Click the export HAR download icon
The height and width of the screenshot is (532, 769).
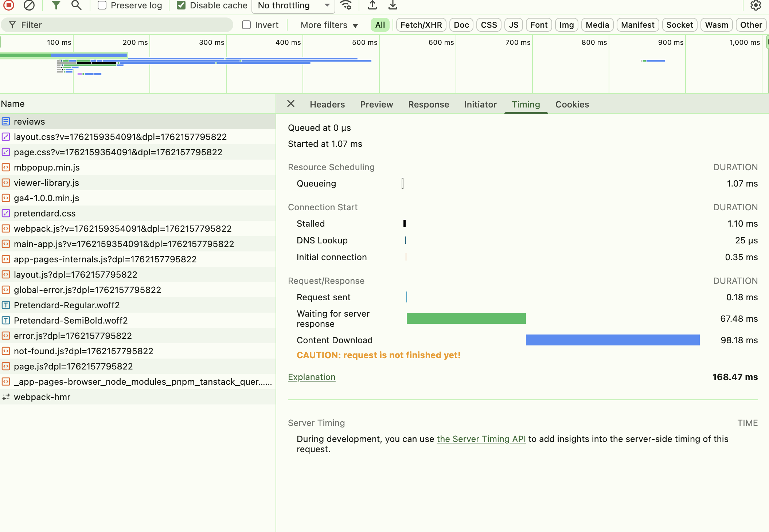pyautogui.click(x=393, y=5)
